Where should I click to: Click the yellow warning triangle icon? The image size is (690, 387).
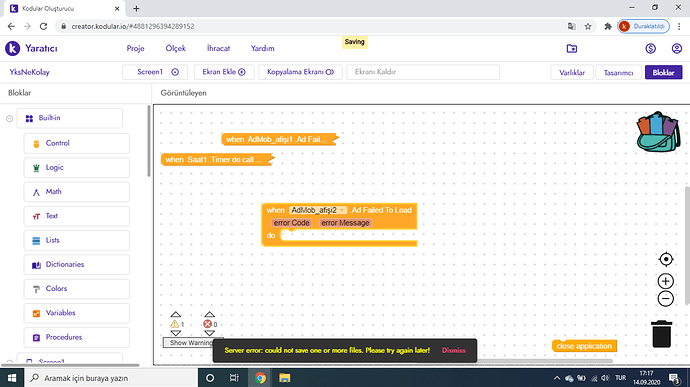[x=175, y=324]
